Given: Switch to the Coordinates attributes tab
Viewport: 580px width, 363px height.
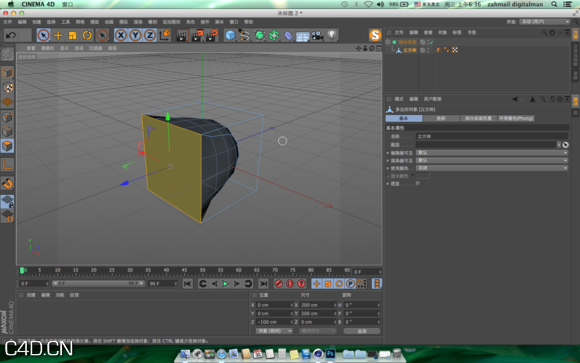Looking at the screenshot, I should [x=441, y=118].
